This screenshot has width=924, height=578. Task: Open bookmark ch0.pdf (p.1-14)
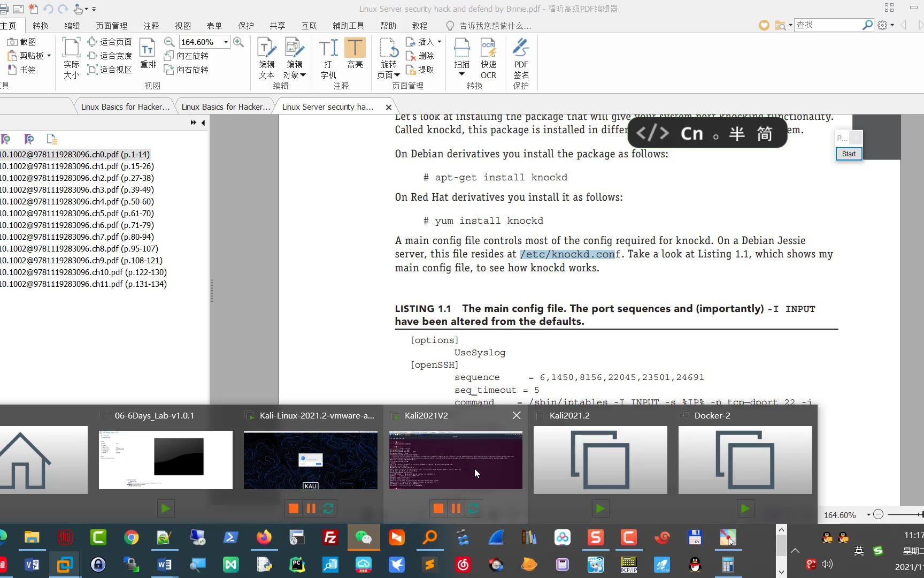click(x=75, y=154)
